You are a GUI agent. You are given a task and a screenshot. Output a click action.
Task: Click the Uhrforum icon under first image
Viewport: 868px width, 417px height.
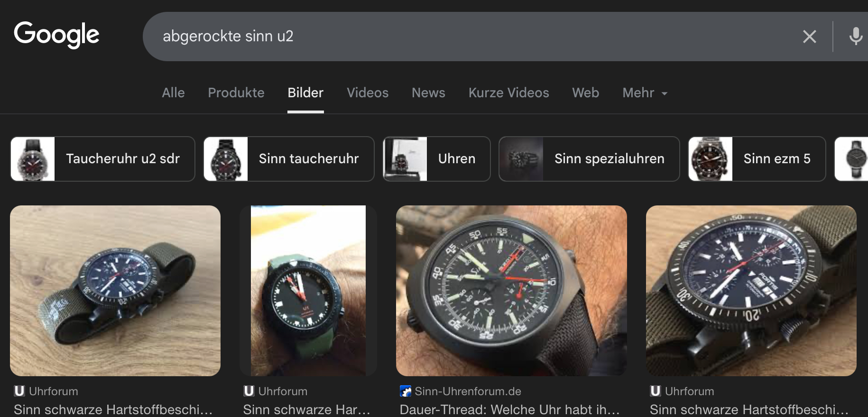click(19, 391)
